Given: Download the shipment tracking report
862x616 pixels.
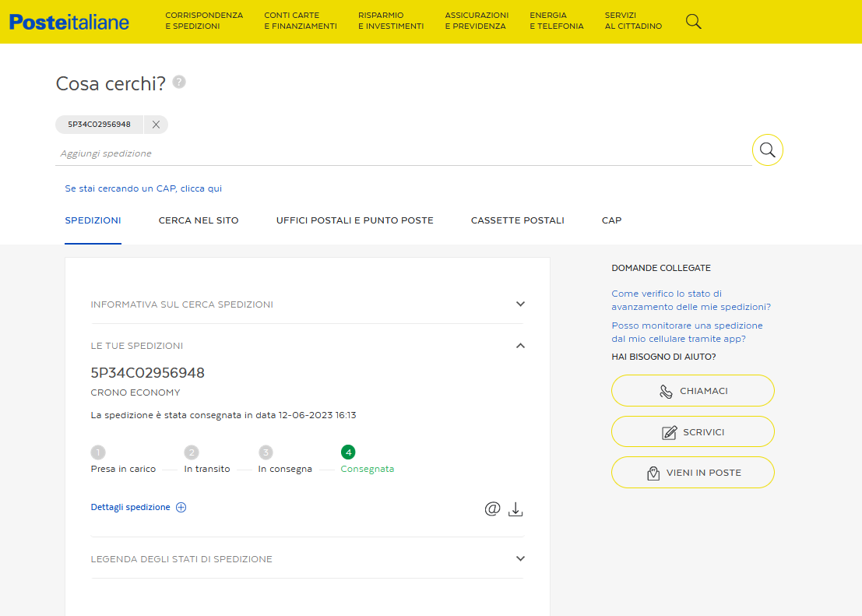Looking at the screenshot, I should (515, 509).
